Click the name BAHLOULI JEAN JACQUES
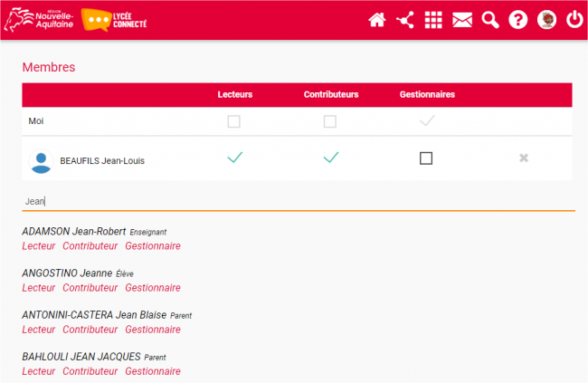Screen dimensions: 588x383 pos(81,357)
